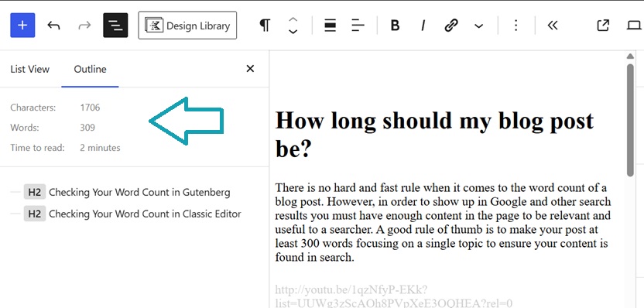Redo the last undone change

tap(84, 26)
